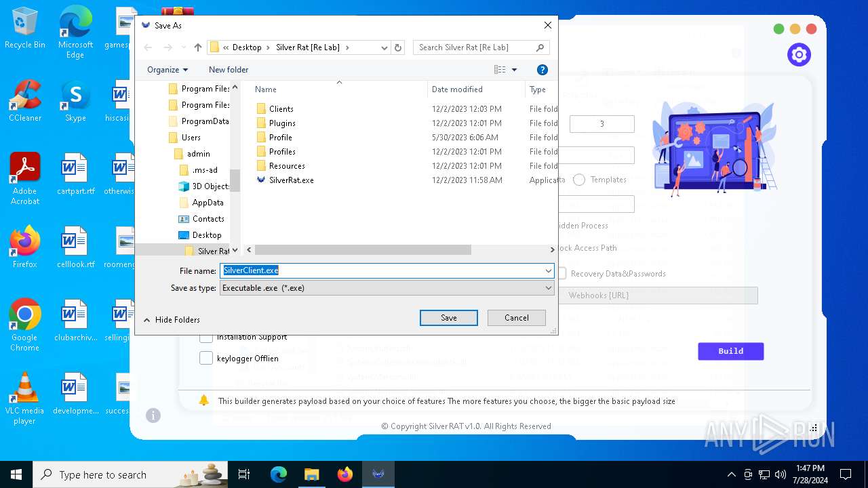Expand the Silver Rat [Re Lab] breadcrumb
The image size is (868, 488).
pos(348,47)
